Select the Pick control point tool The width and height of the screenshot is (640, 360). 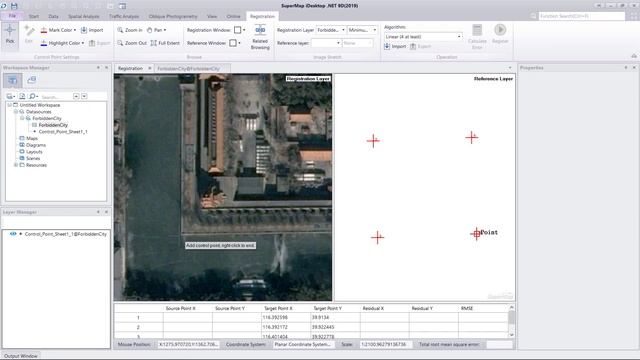[10, 35]
